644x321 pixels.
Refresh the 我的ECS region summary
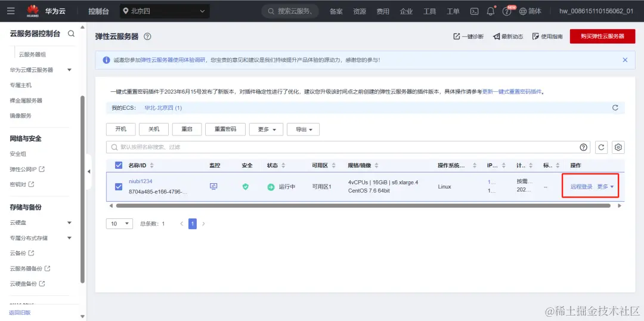tap(615, 107)
